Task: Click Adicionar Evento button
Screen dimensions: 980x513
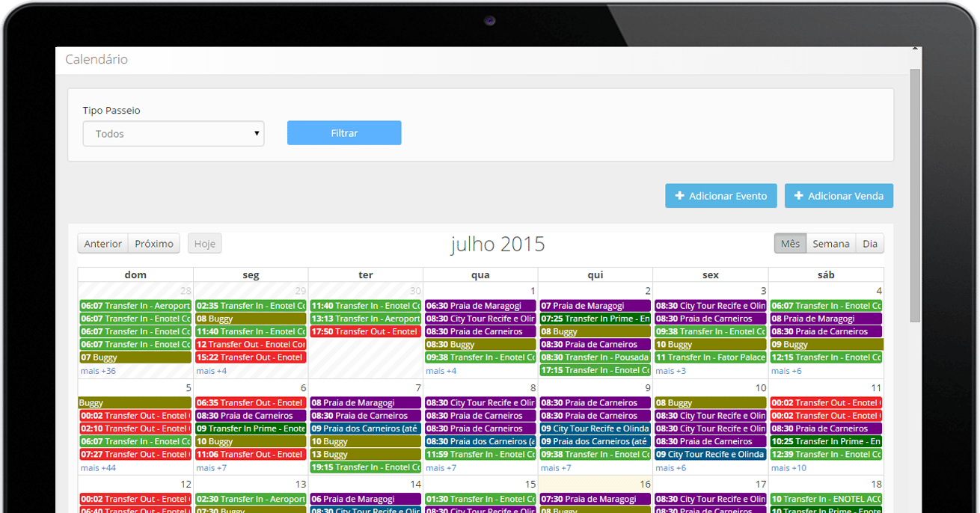Action: [721, 196]
